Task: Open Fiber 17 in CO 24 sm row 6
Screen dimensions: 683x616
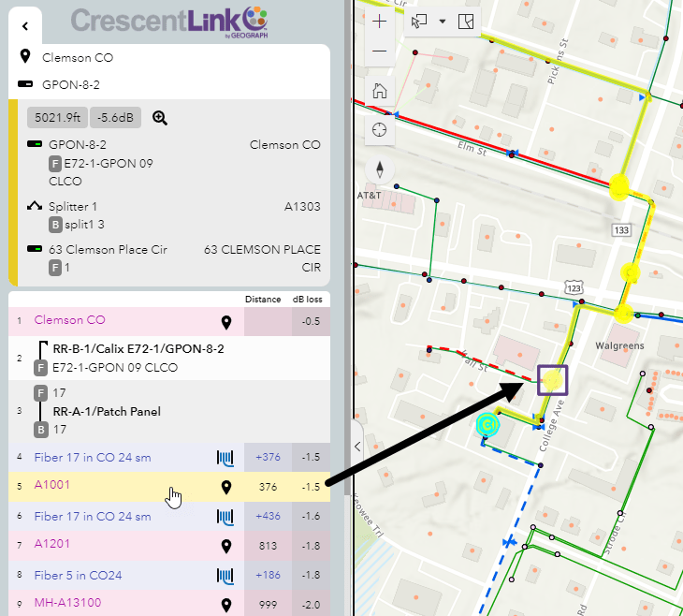Action: 93,517
